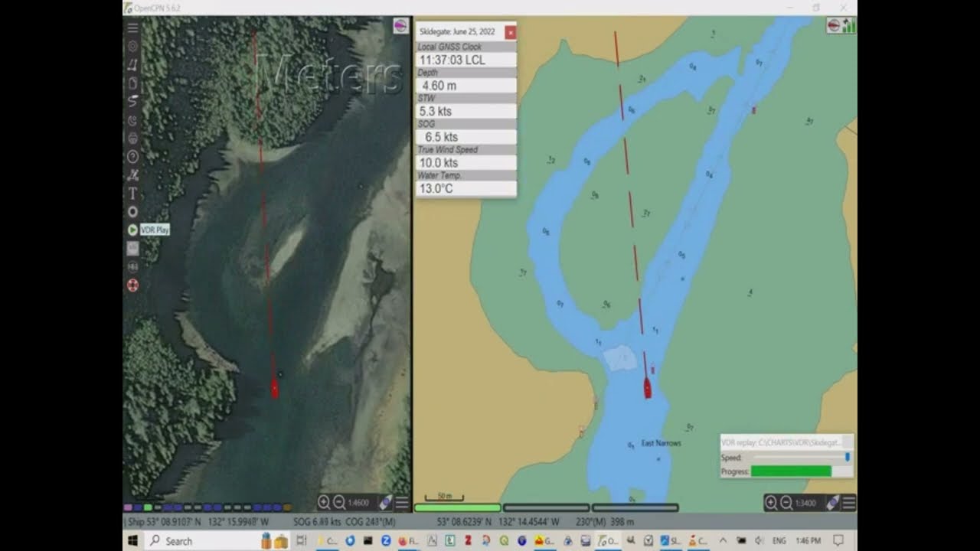Adjust the VDR replay Speed slider
Image resolution: width=980 pixels, height=551 pixels.
(801, 457)
